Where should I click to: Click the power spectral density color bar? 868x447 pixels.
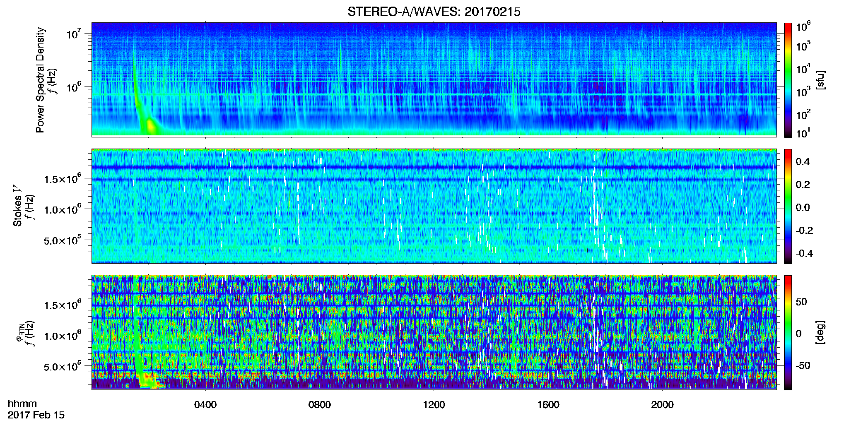(x=788, y=80)
